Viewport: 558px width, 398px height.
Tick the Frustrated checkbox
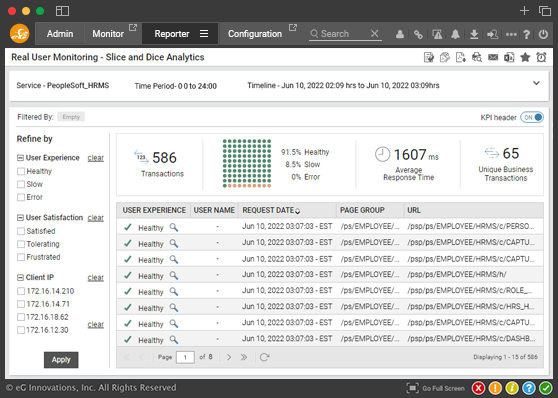(x=21, y=257)
